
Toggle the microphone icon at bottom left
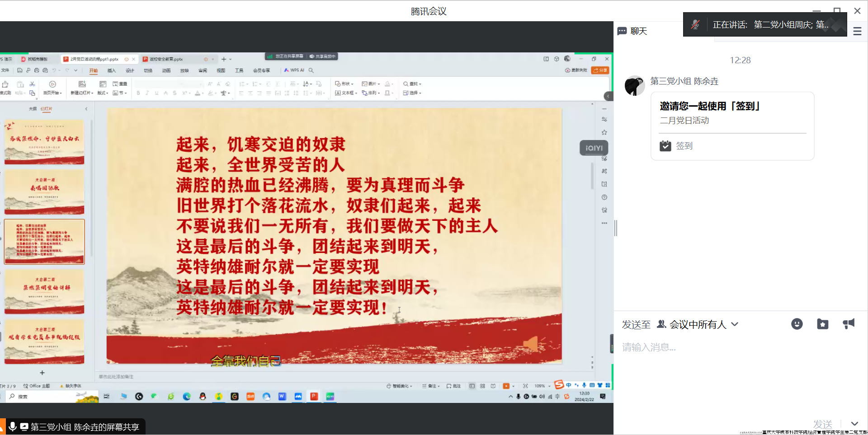coord(13,426)
